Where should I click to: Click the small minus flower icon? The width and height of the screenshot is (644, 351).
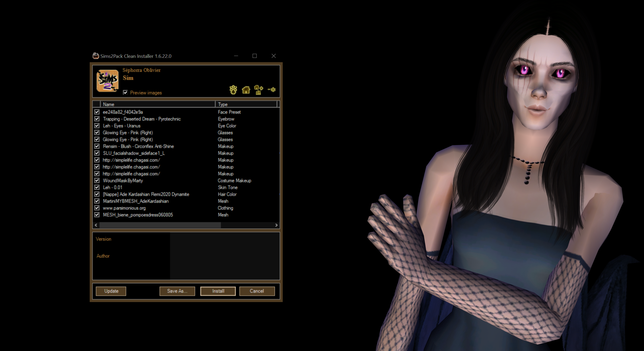pos(272,89)
